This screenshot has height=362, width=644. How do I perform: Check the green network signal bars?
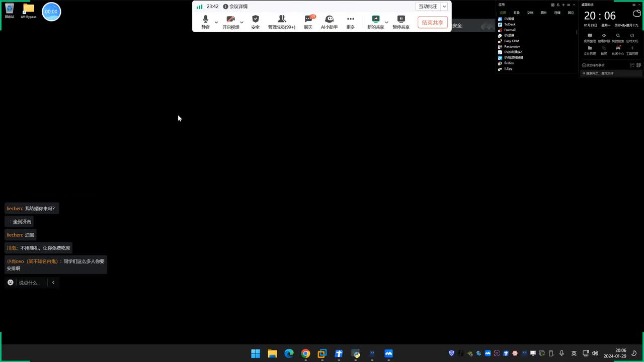tap(200, 7)
